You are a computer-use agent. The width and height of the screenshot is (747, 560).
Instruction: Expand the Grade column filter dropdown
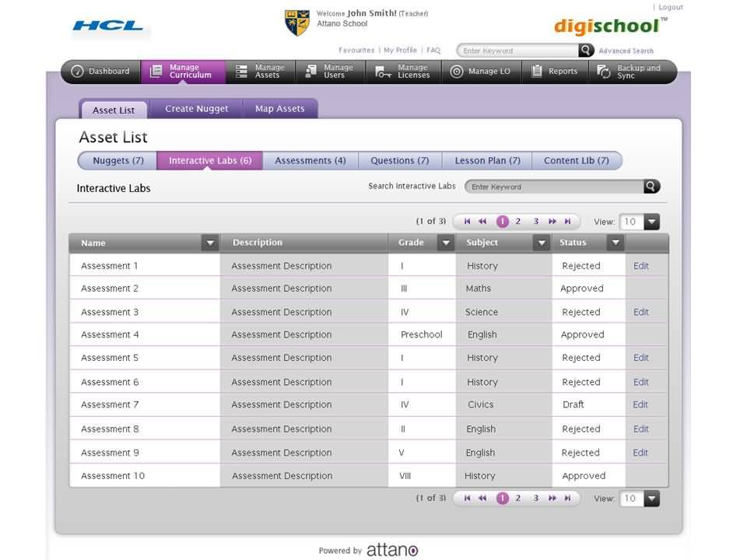[x=445, y=243]
